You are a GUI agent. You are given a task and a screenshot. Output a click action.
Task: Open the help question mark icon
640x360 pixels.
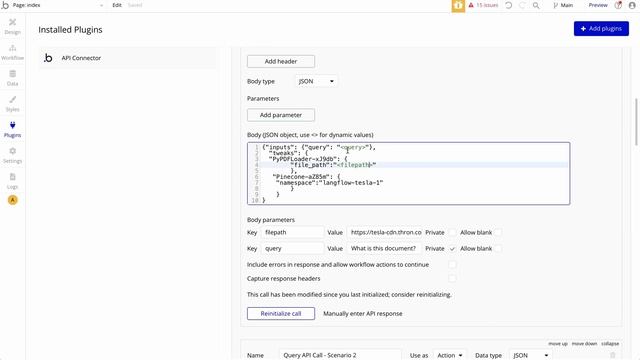(618, 5)
